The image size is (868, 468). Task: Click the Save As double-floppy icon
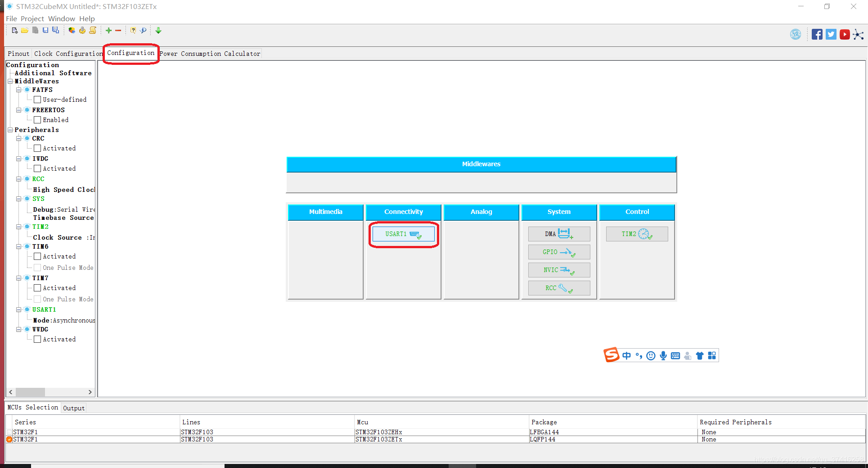[x=55, y=30]
